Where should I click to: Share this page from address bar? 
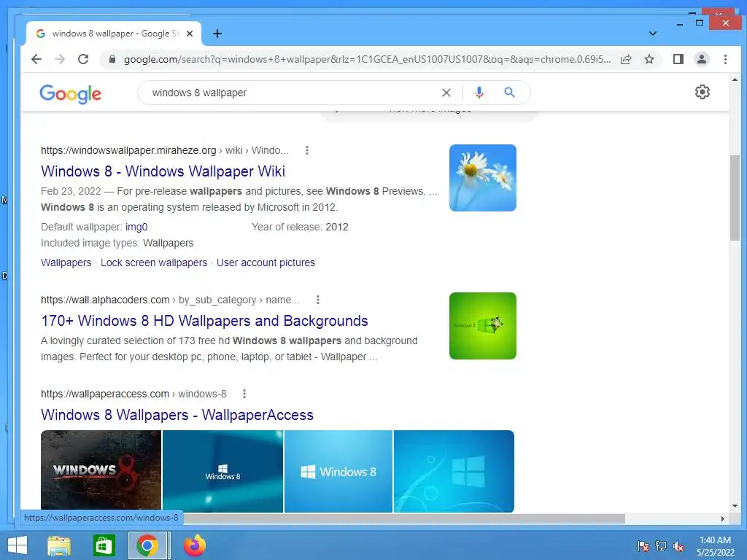pos(626,59)
